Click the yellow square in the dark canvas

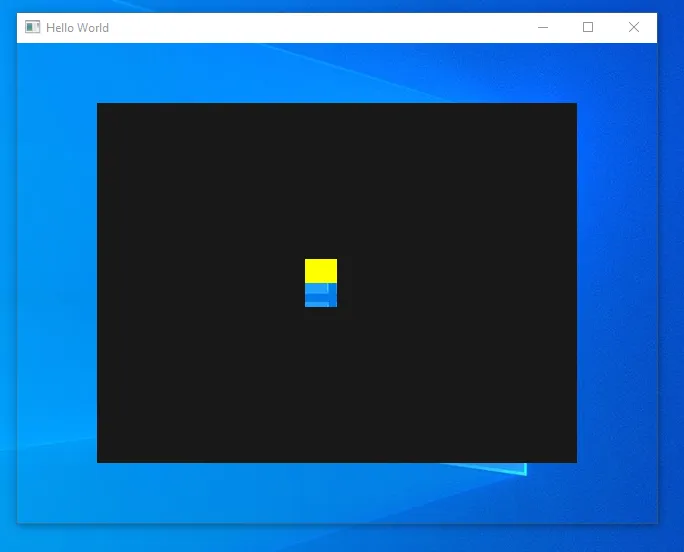point(321,271)
